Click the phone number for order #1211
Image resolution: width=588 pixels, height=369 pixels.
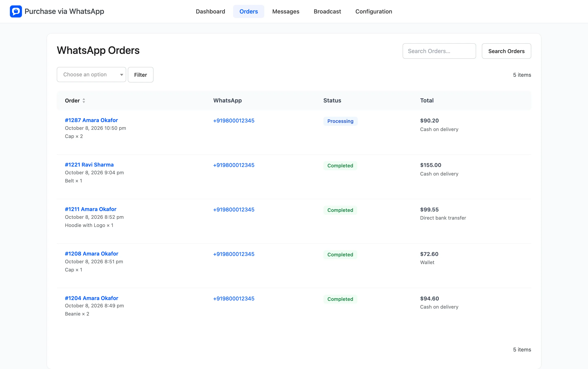[x=234, y=210]
